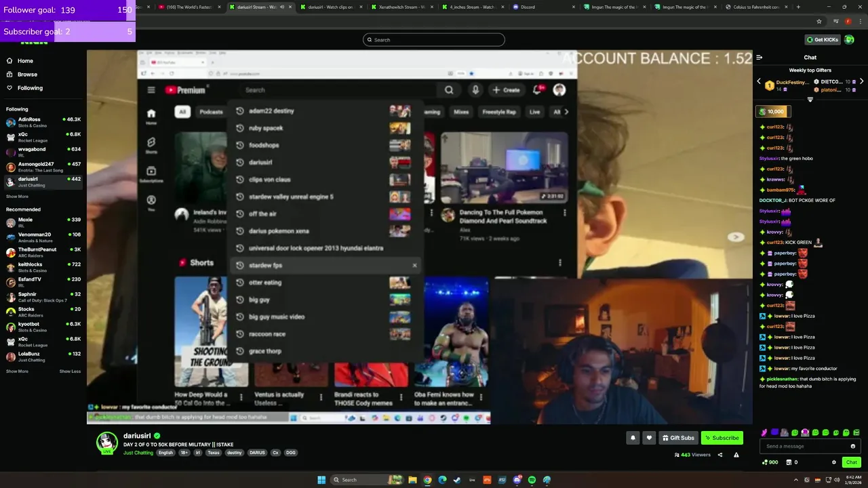Viewport: 868px width, 488px height.
Task: Click the Texas stream tag
Action: 214,453
